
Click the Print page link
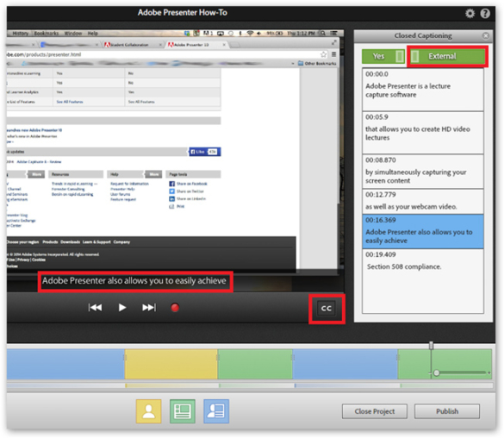pos(177,206)
